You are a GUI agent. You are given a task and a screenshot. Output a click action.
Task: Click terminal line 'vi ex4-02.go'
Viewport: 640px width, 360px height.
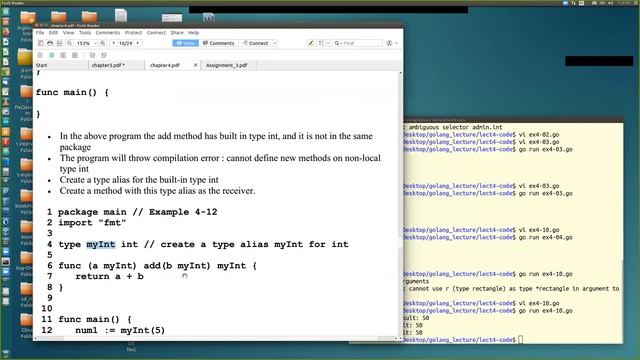539,135
